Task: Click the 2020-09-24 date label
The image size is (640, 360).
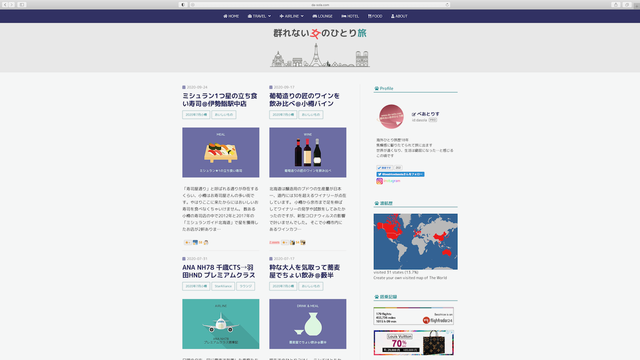Action: click(197, 87)
